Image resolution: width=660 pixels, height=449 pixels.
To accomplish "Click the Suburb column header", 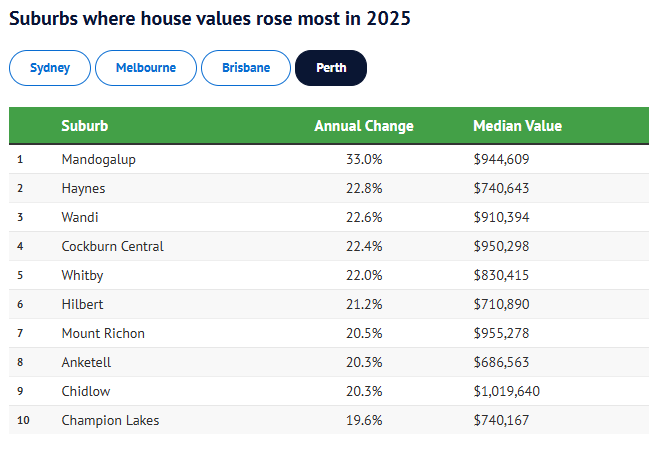I will coord(84,126).
